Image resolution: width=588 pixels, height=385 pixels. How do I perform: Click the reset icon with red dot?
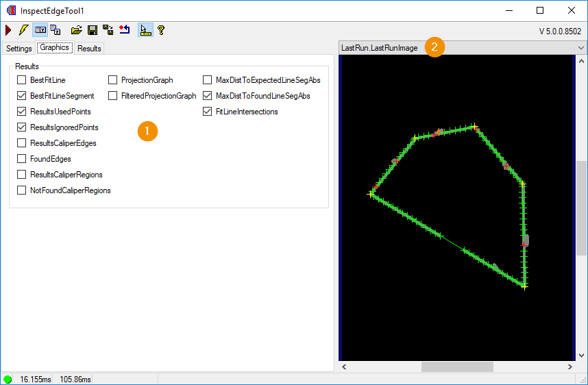[x=125, y=30]
